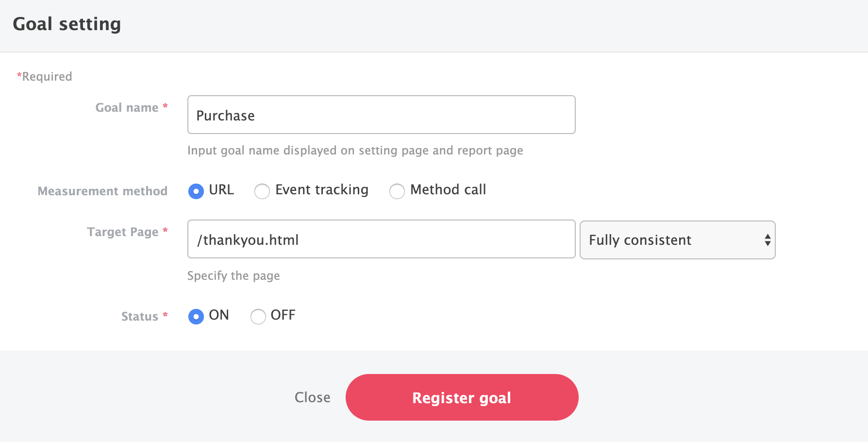This screenshot has height=442, width=868.
Task: Click the Target Page input field
Action: (381, 239)
